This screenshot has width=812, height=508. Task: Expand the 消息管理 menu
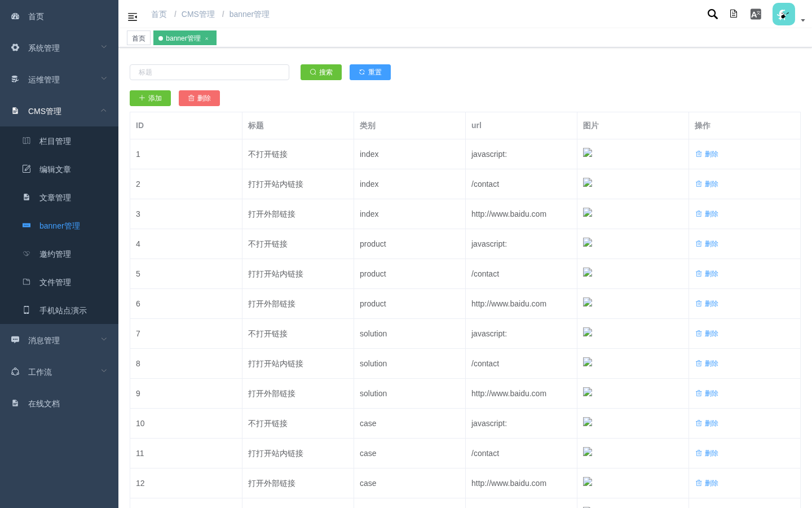tap(59, 340)
